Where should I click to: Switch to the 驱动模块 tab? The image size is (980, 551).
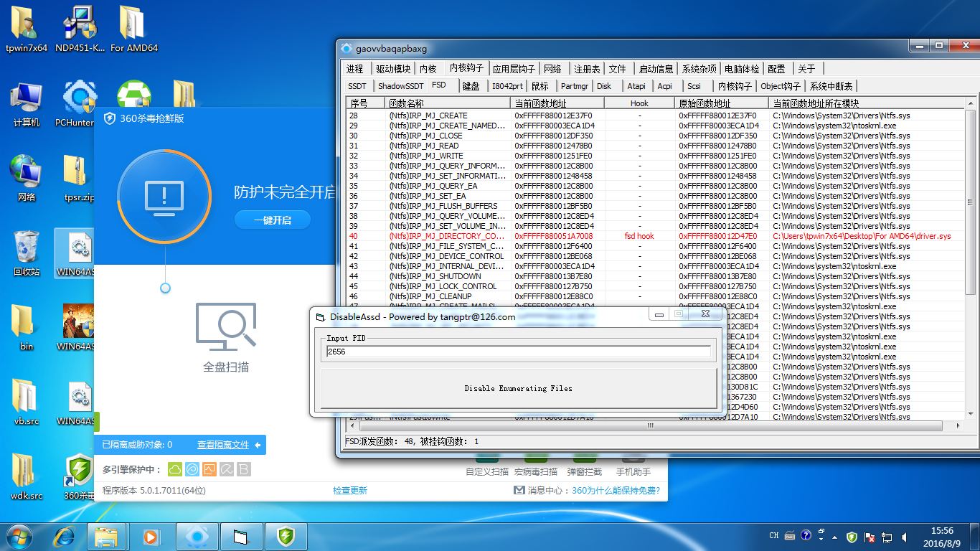click(x=393, y=69)
